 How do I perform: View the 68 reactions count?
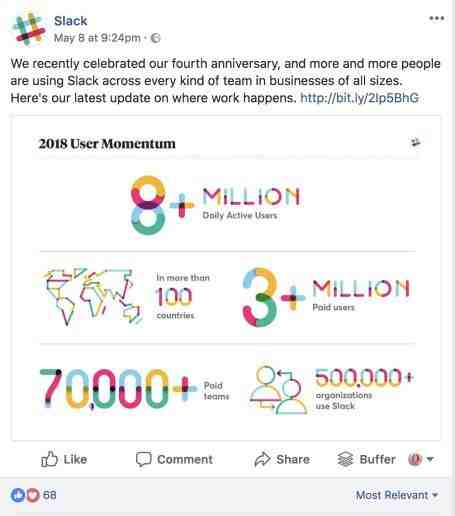50,495
